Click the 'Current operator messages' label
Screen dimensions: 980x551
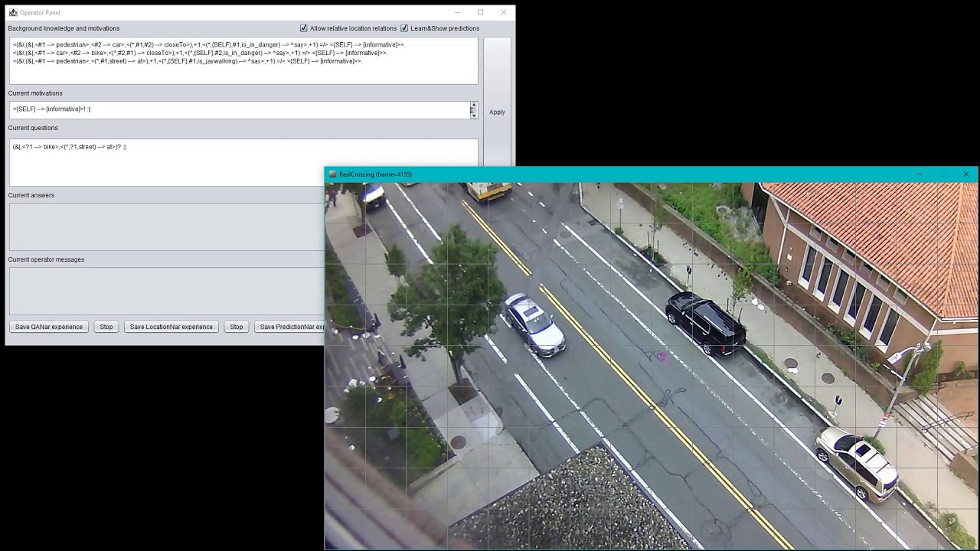46,259
